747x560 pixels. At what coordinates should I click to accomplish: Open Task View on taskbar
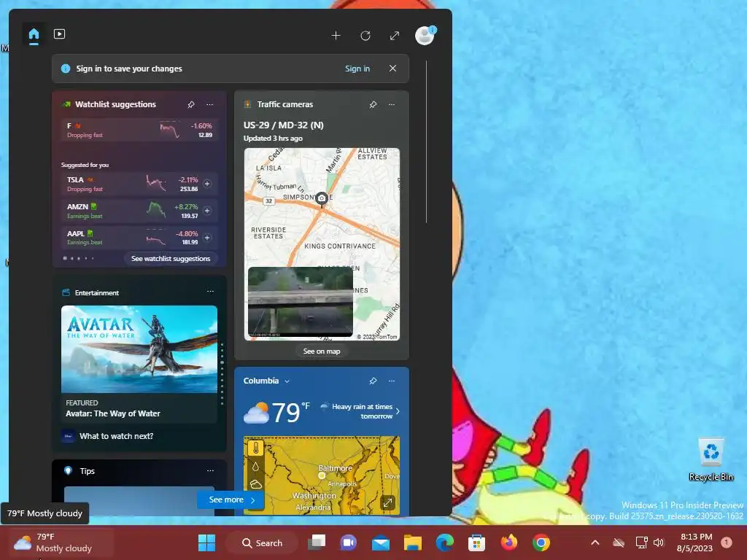coord(317,542)
